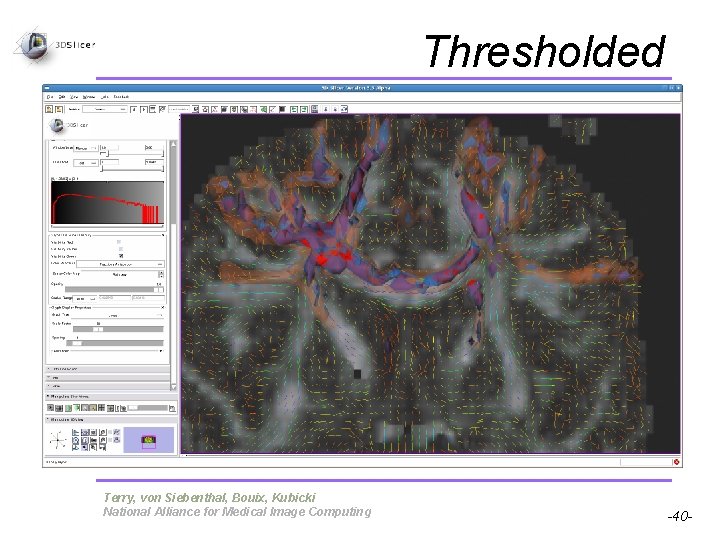Click the glyph Spacing slider
The height and width of the screenshot is (540, 720).
point(115,343)
